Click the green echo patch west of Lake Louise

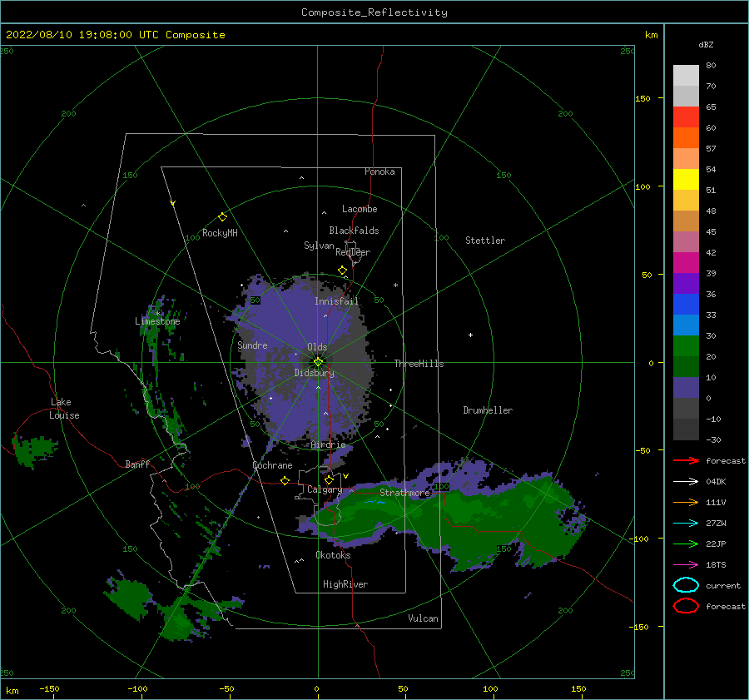click(33, 450)
